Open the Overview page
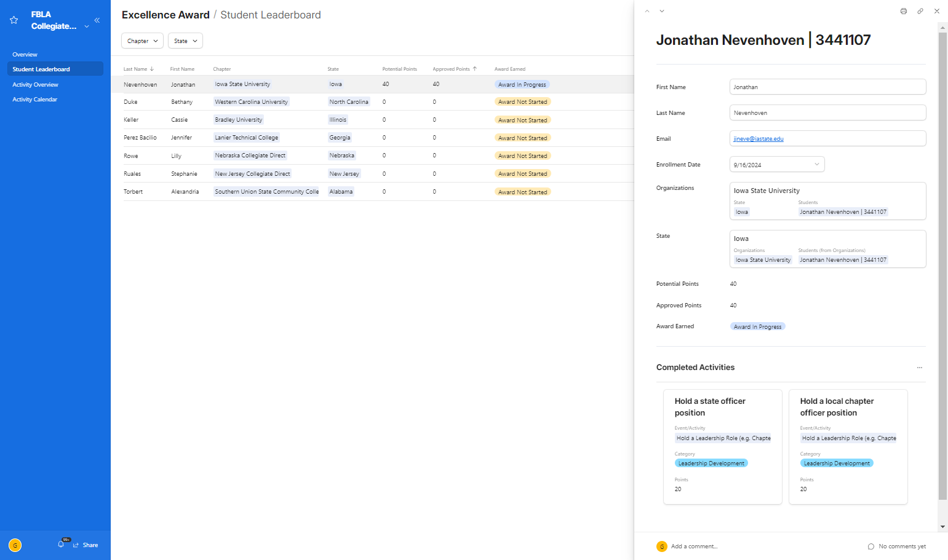Viewport: 948px width, 560px height. 25,55
